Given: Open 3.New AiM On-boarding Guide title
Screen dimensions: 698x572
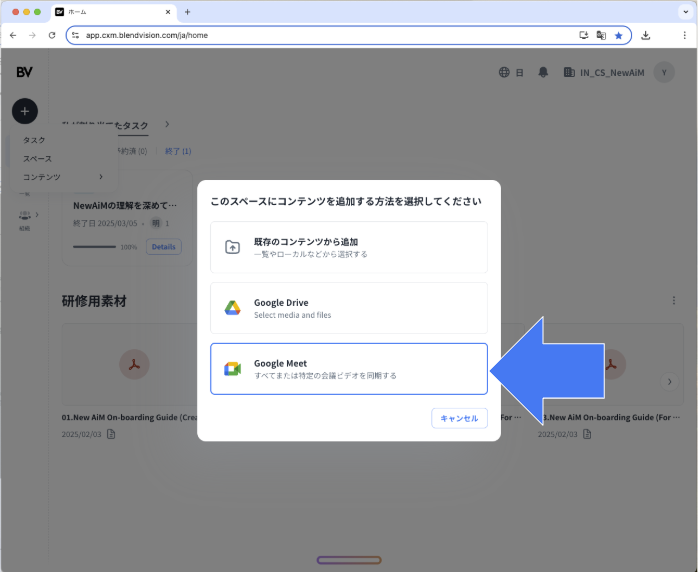Looking at the screenshot, I should [613, 418].
